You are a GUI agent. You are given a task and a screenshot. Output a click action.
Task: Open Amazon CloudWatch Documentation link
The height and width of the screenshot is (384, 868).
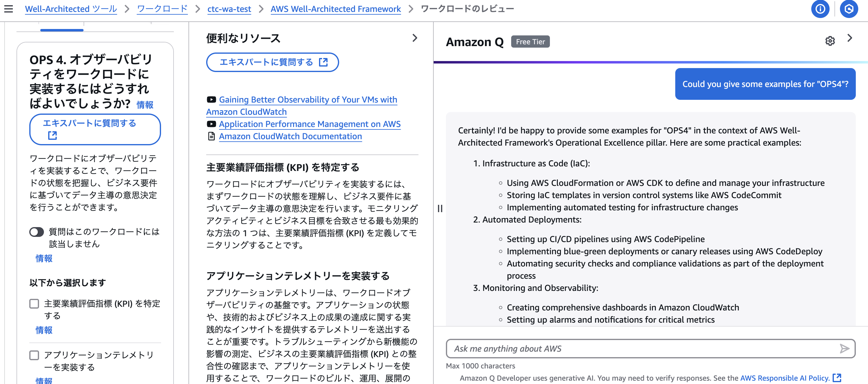[x=290, y=136]
